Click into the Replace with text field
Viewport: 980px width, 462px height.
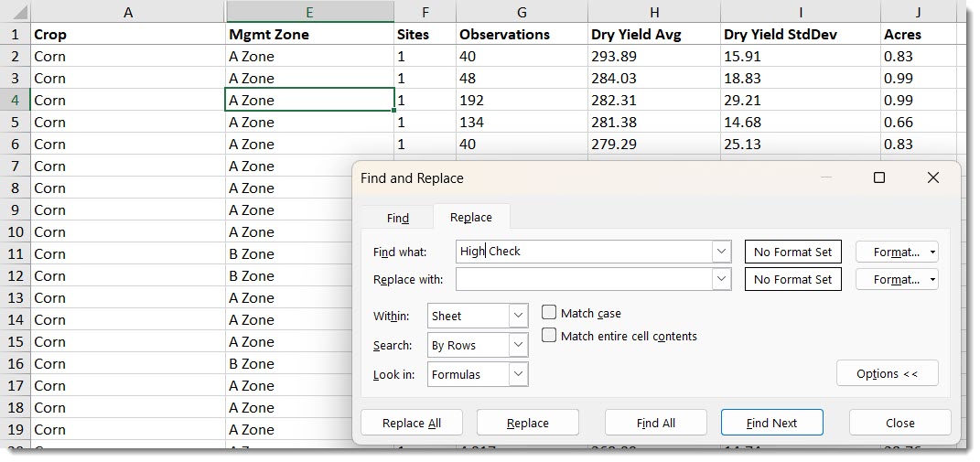(584, 279)
